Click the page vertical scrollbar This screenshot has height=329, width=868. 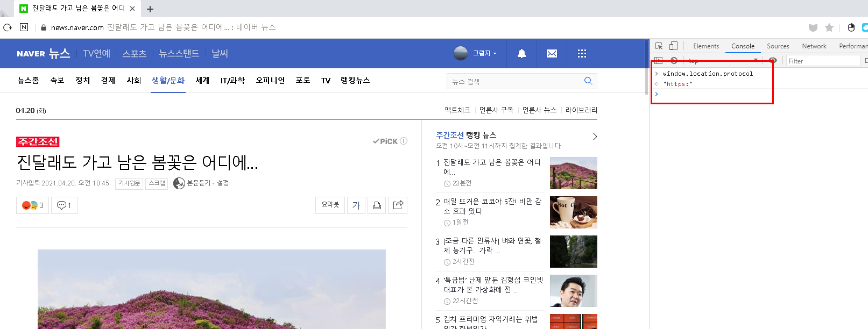click(x=647, y=67)
